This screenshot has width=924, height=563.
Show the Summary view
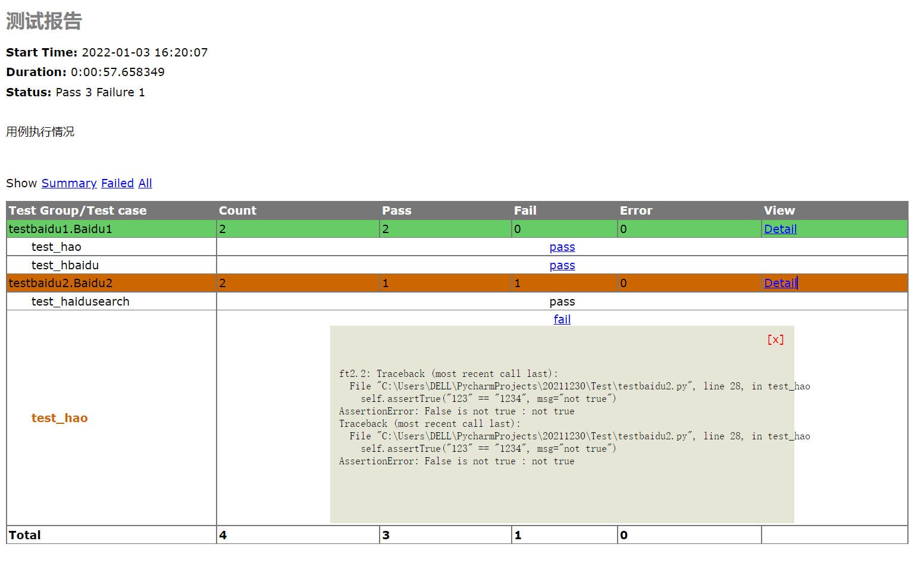tap(69, 183)
